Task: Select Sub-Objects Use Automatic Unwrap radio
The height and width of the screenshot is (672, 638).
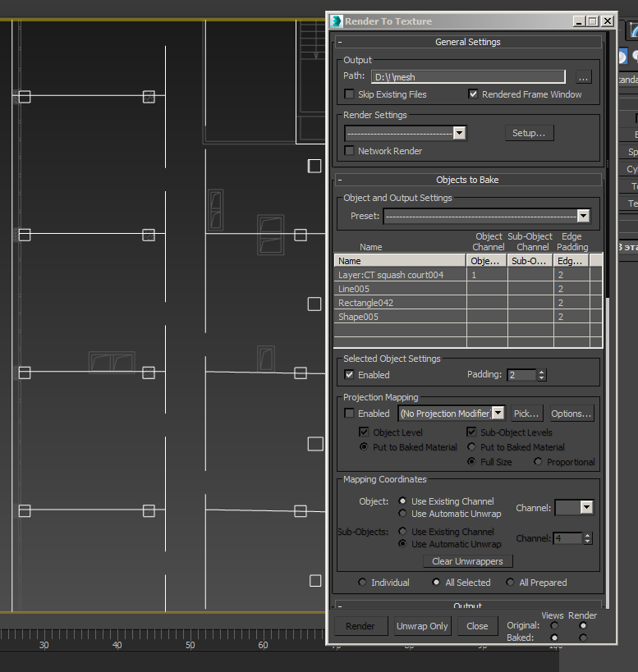Action: [x=402, y=544]
